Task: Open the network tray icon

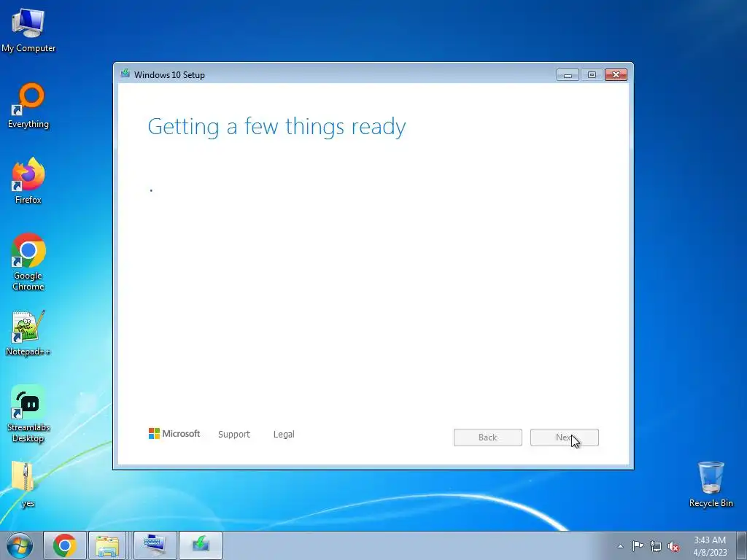Action: [x=656, y=546]
